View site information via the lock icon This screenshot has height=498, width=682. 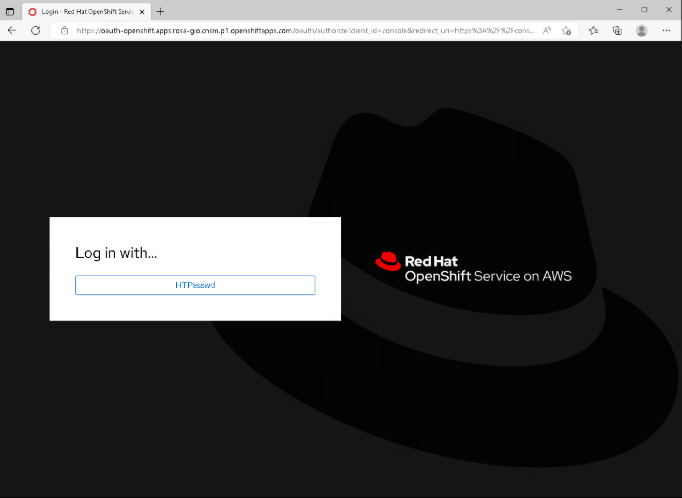click(64, 30)
